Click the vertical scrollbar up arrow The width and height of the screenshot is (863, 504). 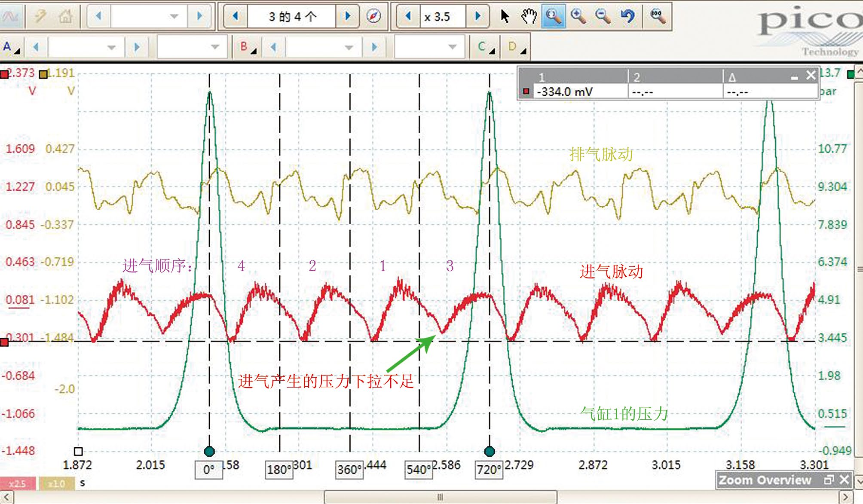[x=859, y=71]
